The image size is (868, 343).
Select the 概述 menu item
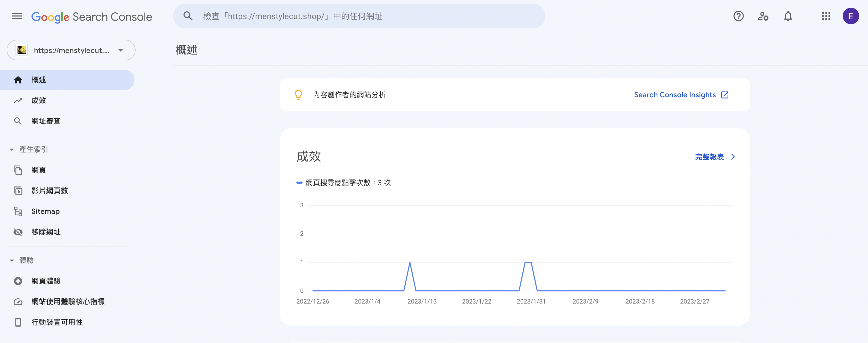(x=67, y=80)
